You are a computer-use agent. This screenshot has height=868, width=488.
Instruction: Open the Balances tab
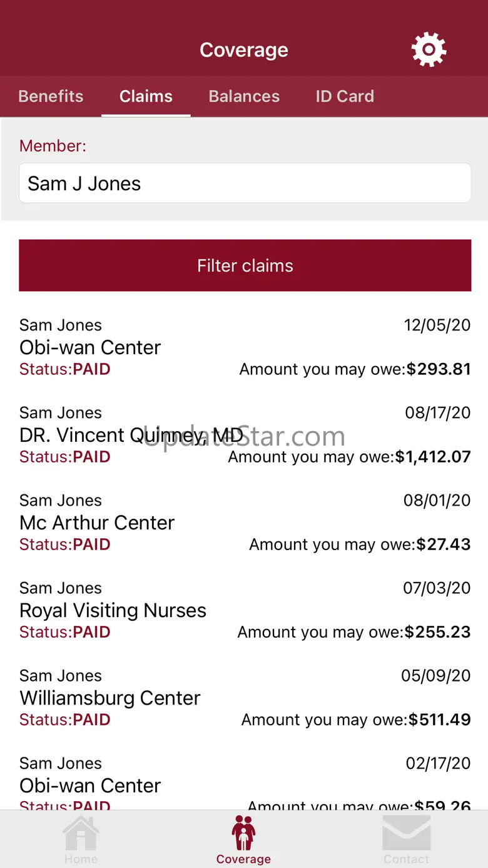pyautogui.click(x=244, y=96)
